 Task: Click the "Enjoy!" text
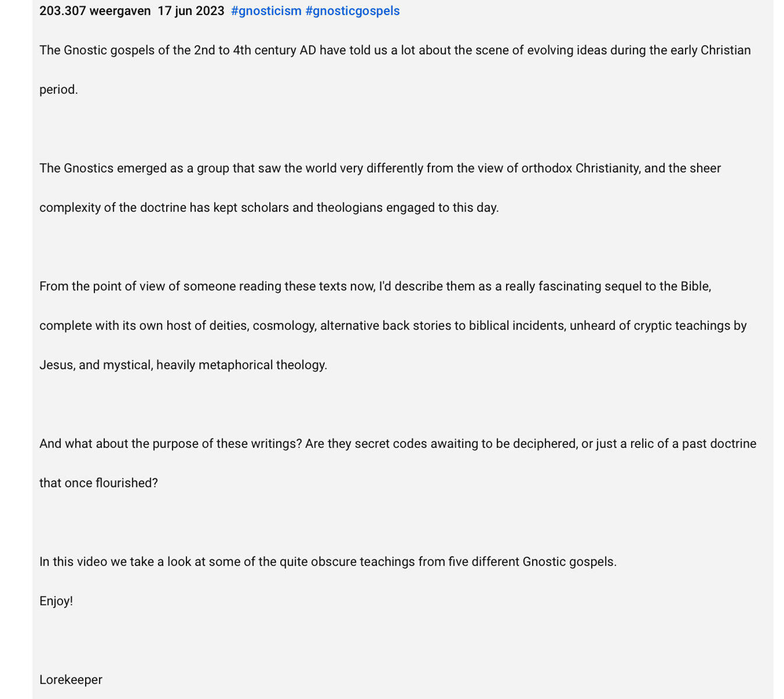tap(56, 601)
